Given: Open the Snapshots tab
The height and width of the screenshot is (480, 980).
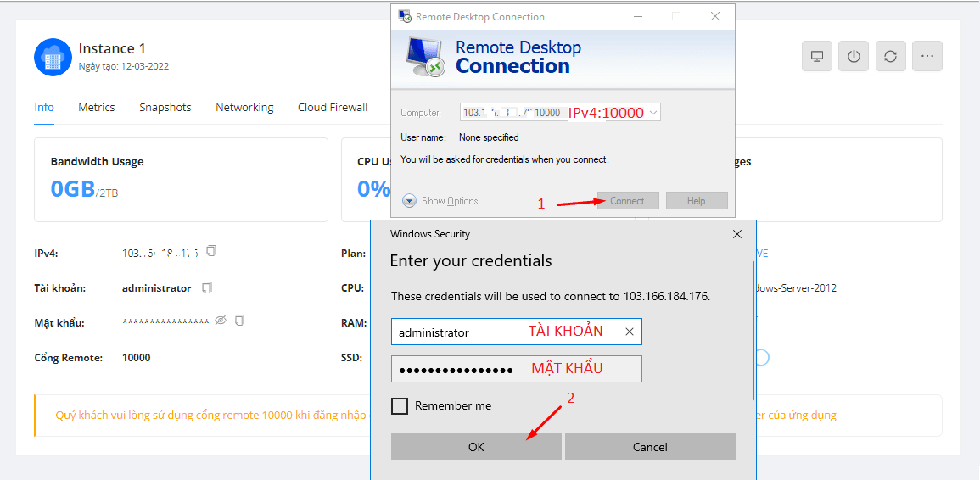Looking at the screenshot, I should pos(165,108).
